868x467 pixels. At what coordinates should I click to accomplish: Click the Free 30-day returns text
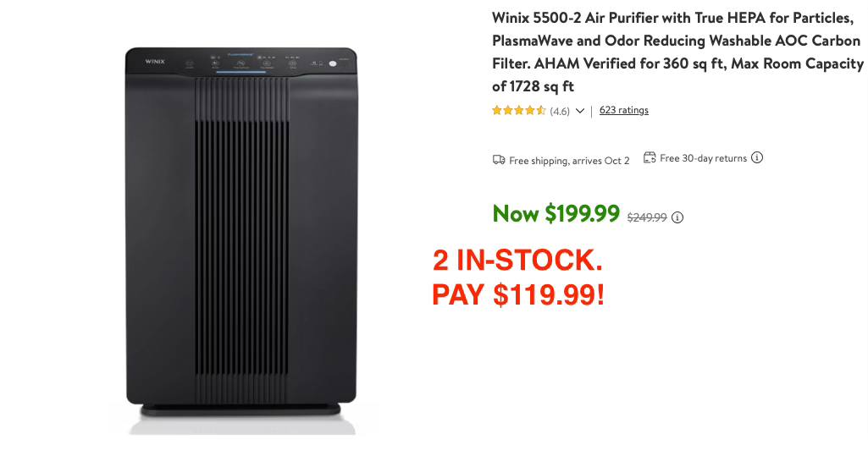point(703,158)
